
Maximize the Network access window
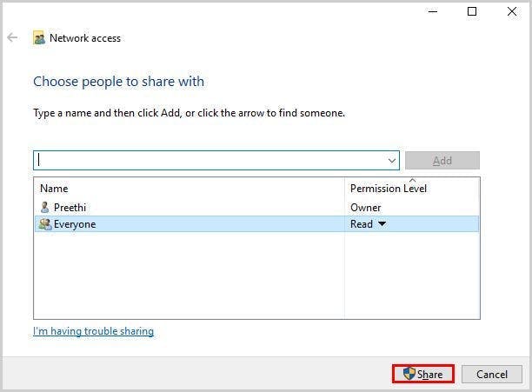[x=472, y=11]
